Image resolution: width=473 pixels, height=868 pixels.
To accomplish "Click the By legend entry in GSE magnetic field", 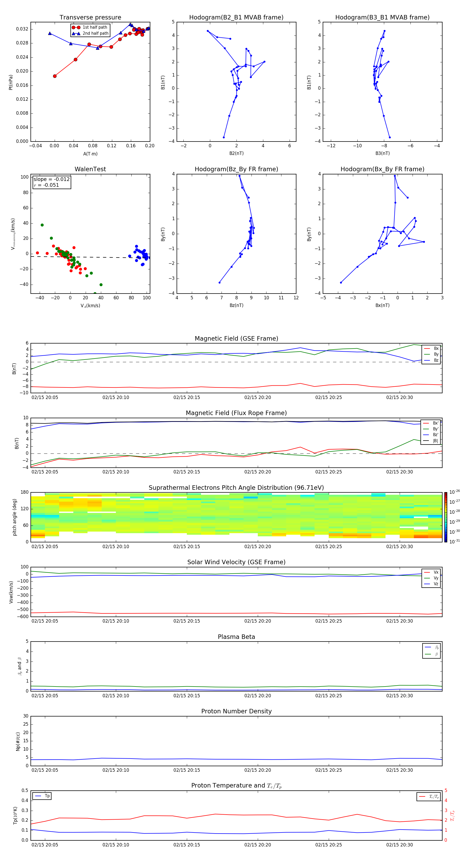I will pyautogui.click(x=431, y=355).
